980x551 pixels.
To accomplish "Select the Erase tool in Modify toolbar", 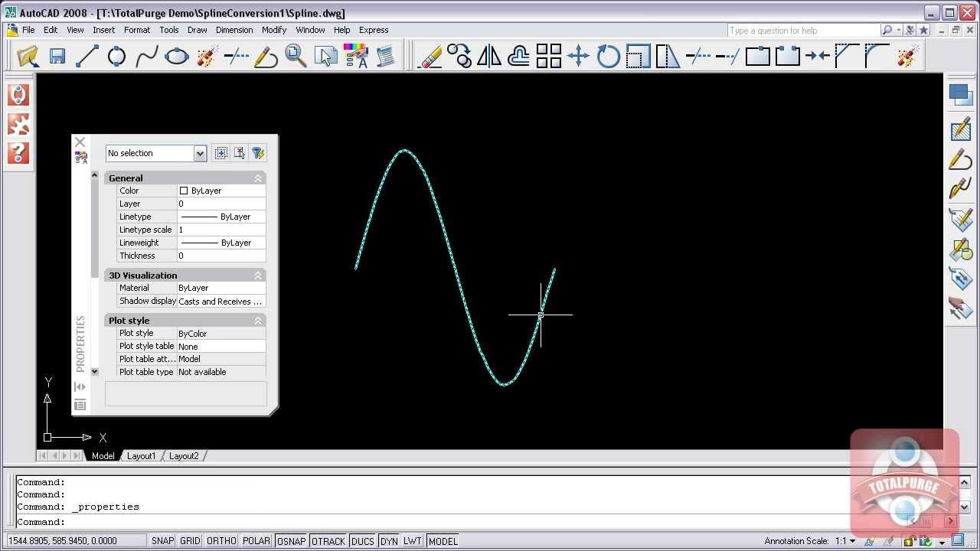I will point(430,56).
